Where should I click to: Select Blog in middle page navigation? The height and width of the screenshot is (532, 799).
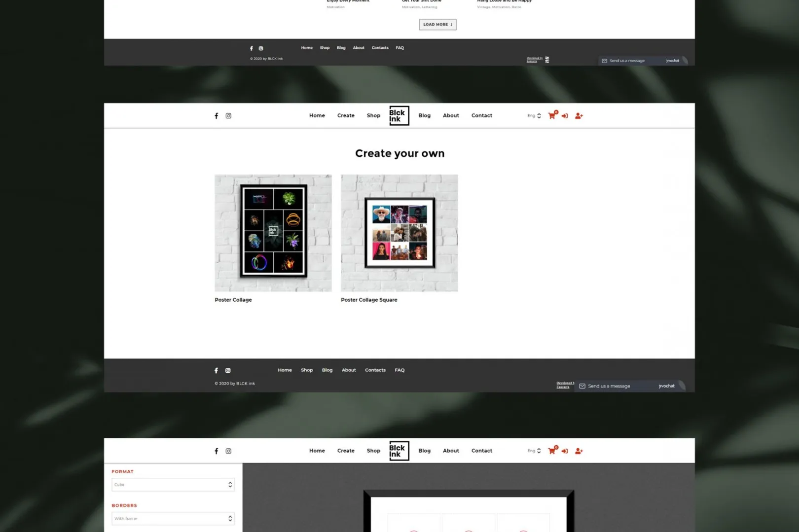[x=425, y=115]
